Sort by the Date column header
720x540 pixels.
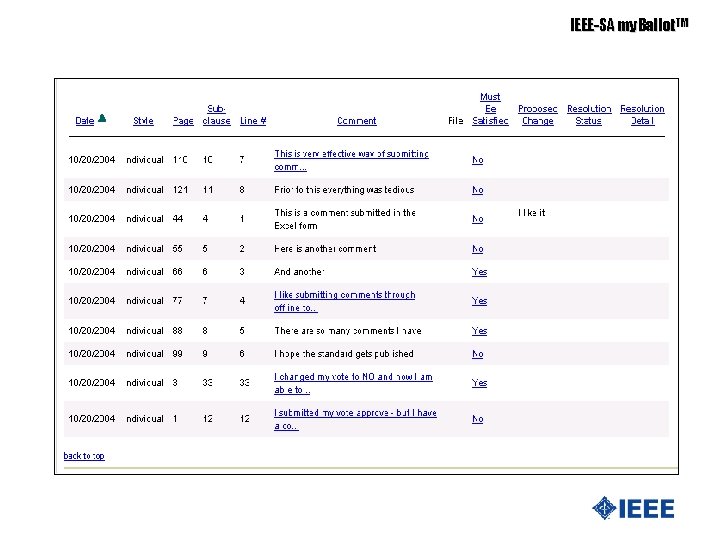point(84,121)
